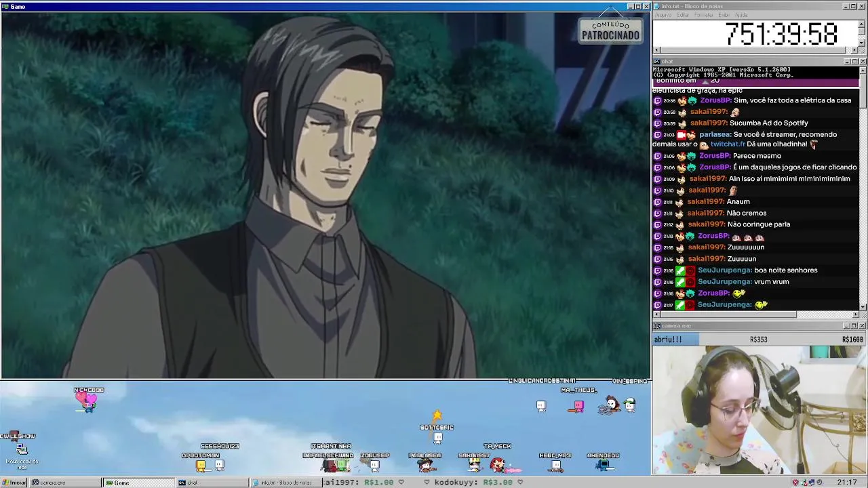
Task: Click the SOTTCERIC avatar with star
Action: (437, 438)
